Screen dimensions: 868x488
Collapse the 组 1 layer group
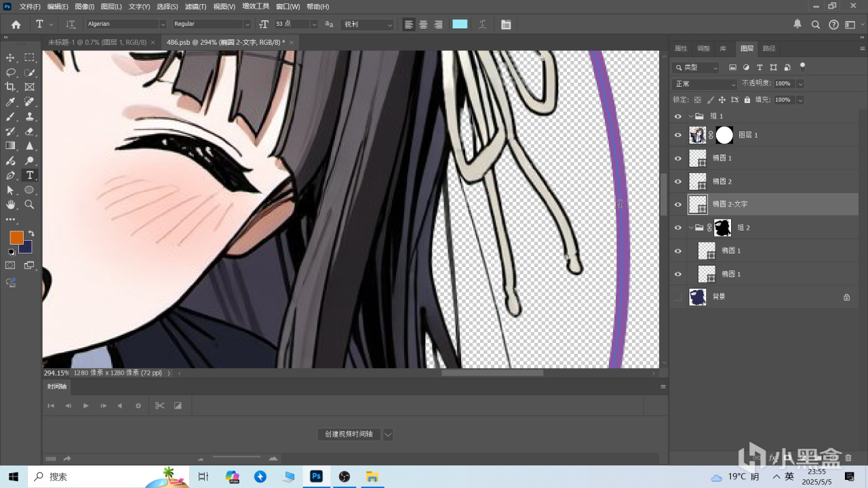click(x=690, y=117)
